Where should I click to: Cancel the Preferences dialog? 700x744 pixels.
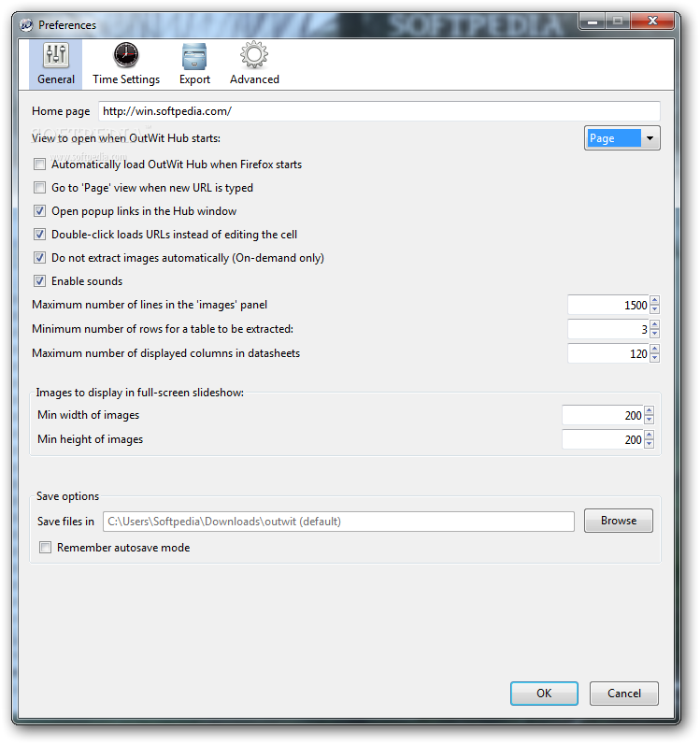coord(623,694)
